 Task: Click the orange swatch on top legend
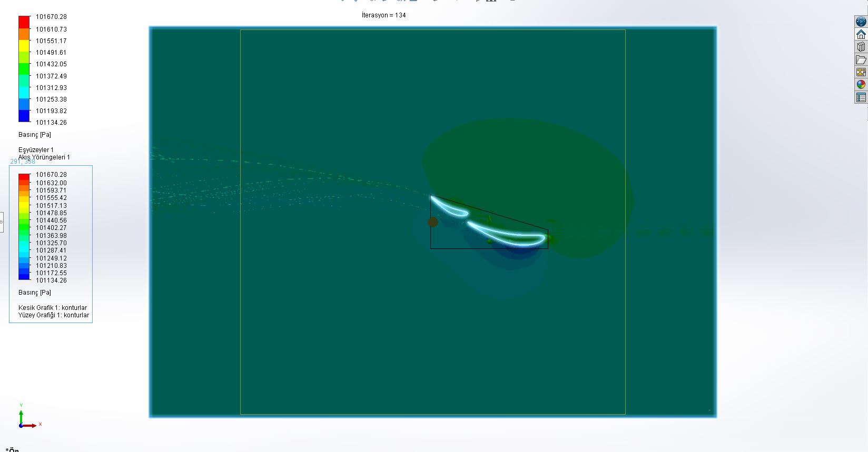[x=24, y=34]
